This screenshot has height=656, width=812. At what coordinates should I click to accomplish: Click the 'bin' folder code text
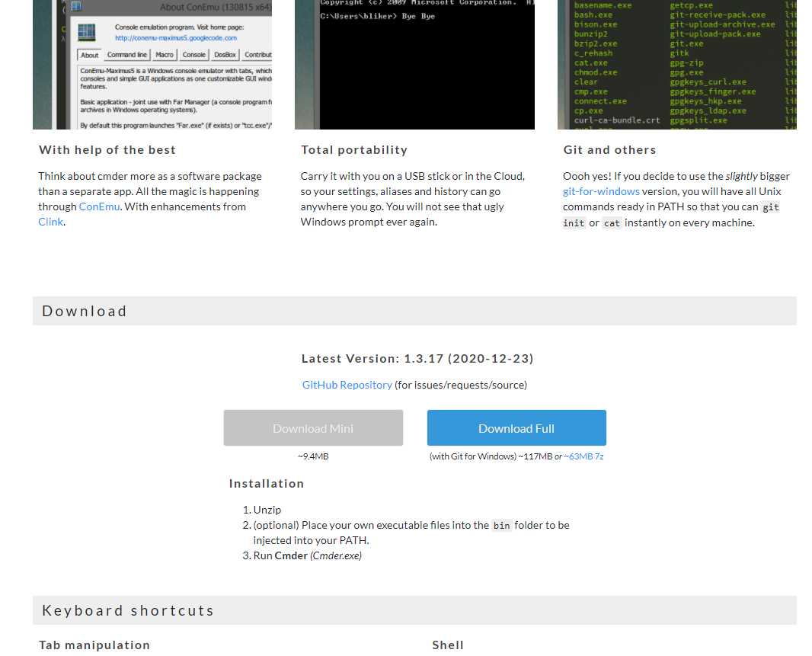501,526
